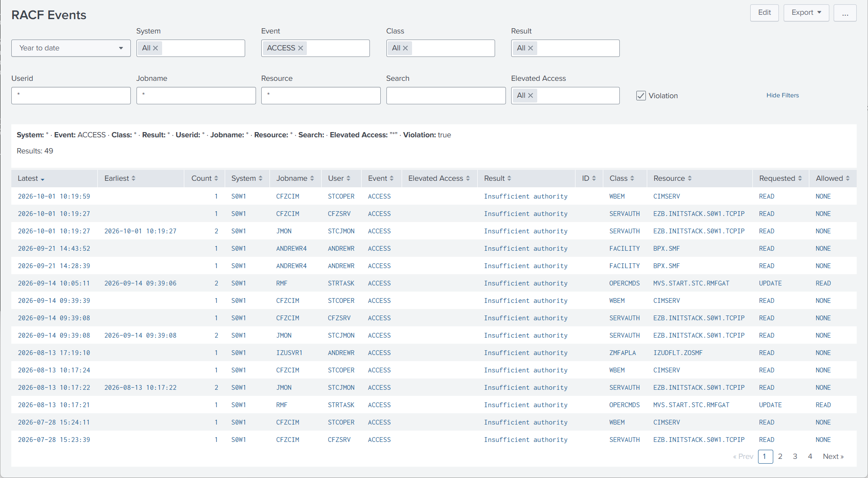
Task: Open the Year to date time range dropdown
Action: coord(71,48)
